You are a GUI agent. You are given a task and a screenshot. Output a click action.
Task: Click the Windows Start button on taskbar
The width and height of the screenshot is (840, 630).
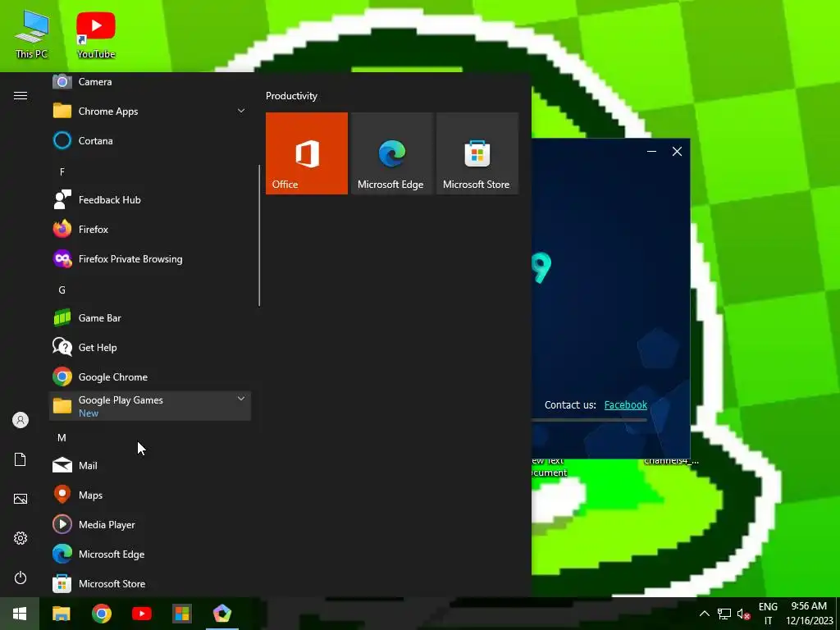(x=20, y=614)
